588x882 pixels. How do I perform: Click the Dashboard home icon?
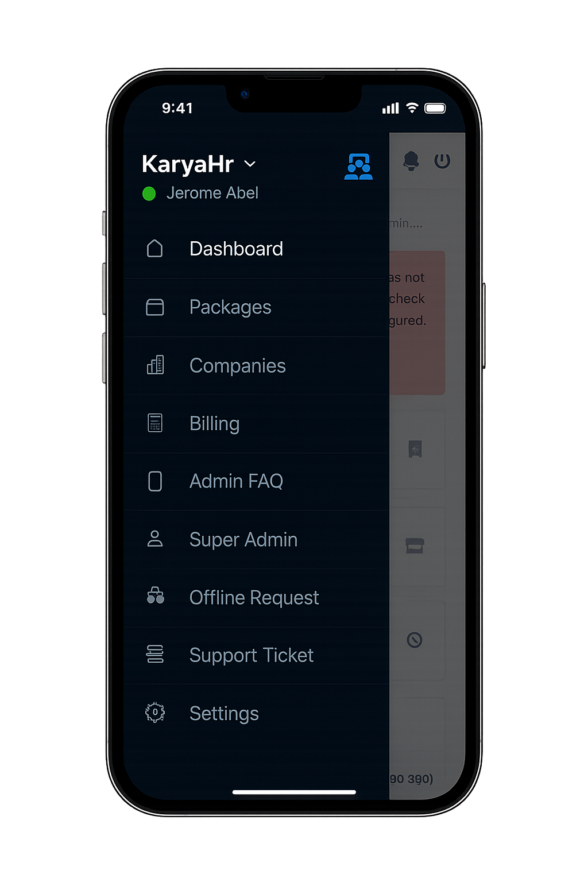pyautogui.click(x=155, y=249)
